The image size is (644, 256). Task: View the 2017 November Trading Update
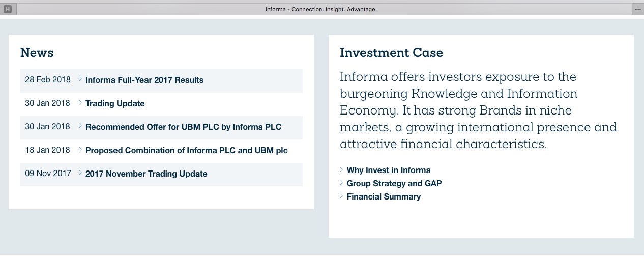146,174
